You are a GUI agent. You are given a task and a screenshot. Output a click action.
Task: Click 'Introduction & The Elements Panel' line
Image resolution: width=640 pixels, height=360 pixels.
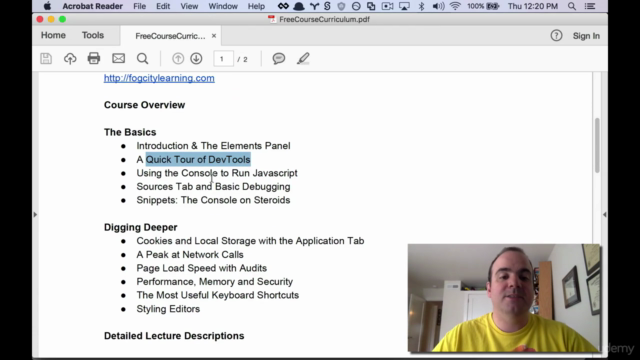tap(213, 146)
